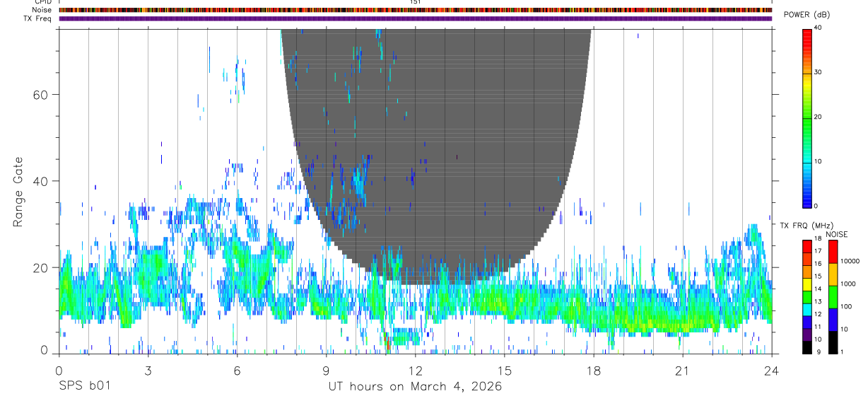The image size is (868, 401).
Task: Select cyan 12-13 MHz frequency swatch
Action: tap(807, 310)
